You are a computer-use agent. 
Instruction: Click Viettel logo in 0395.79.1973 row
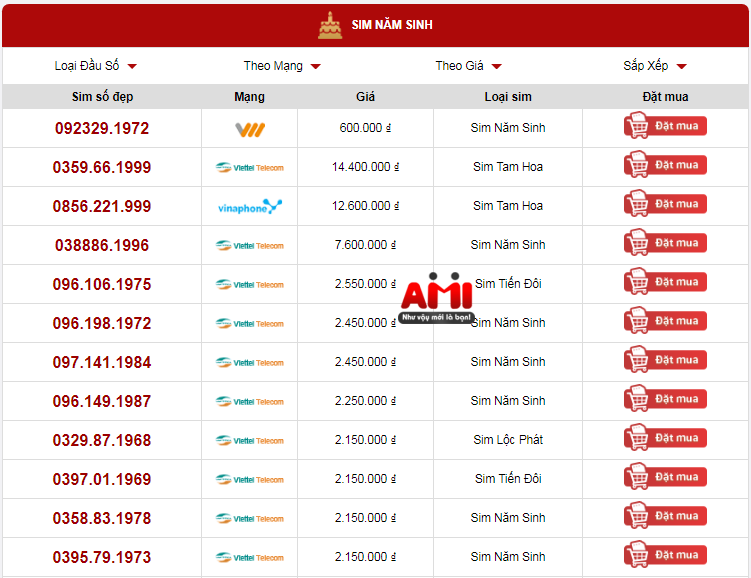tap(250, 557)
